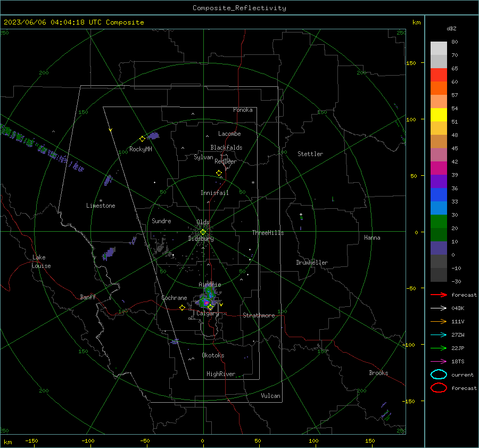Click the yellow diamond marker above Calgary
The image size is (479, 448).
[210, 307]
